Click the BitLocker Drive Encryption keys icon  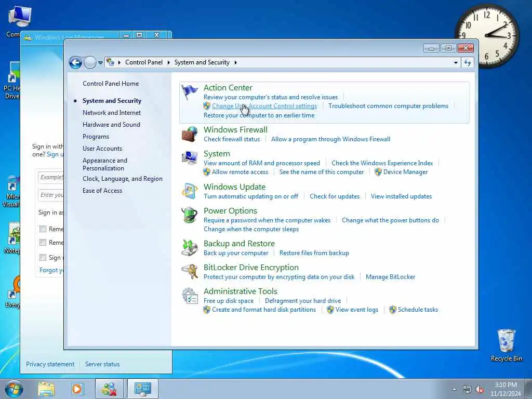[x=189, y=271]
